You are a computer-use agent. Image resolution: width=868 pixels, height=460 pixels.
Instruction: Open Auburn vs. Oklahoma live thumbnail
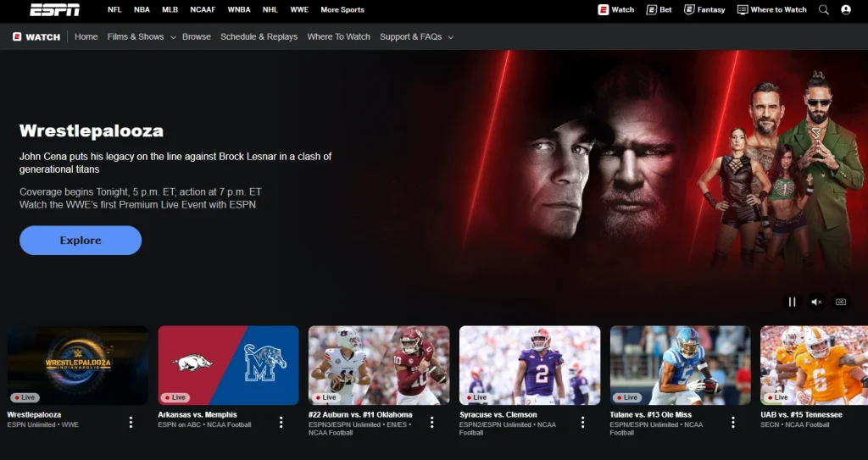coord(379,365)
